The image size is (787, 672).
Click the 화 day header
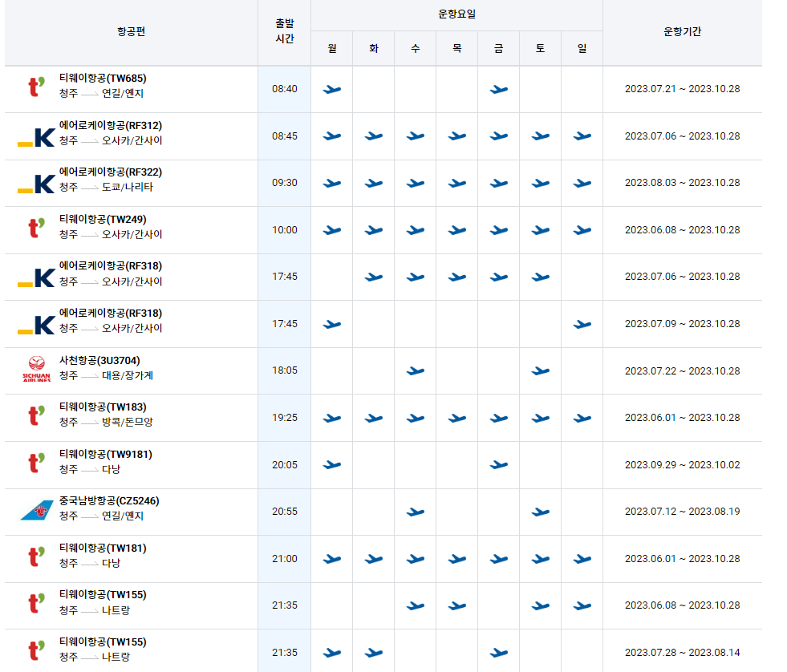(x=373, y=48)
